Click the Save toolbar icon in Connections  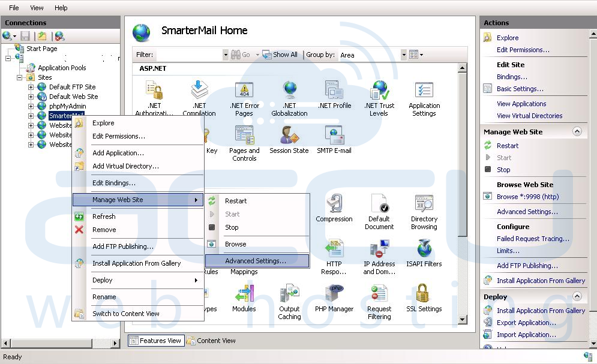pos(25,36)
